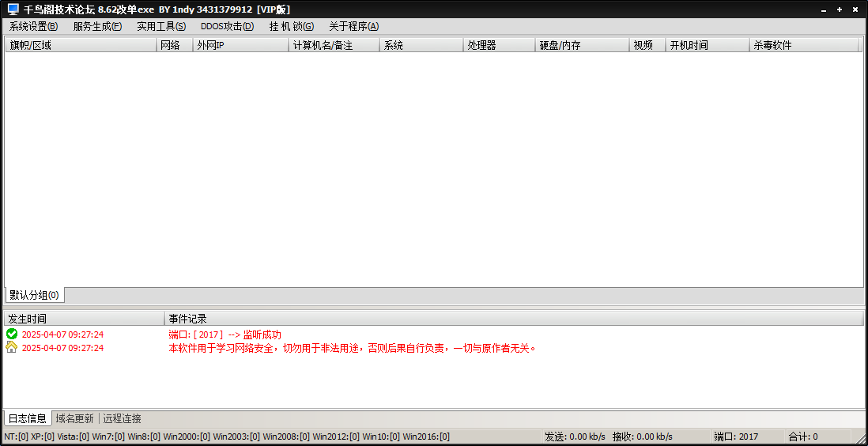868x446 pixels.
Task: Open the 系统设置 menu
Action: coord(33,26)
